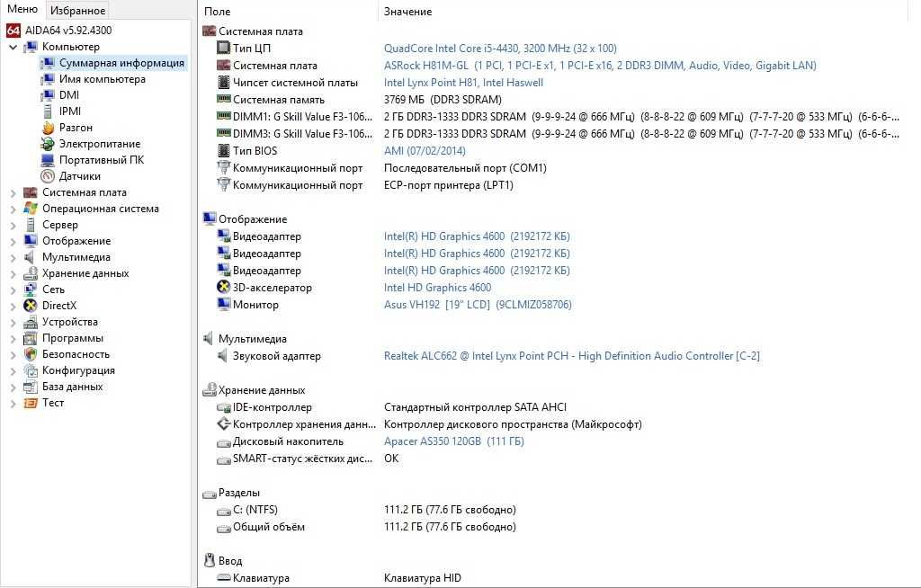Open the Asus VH192 monitor link

click(x=478, y=305)
